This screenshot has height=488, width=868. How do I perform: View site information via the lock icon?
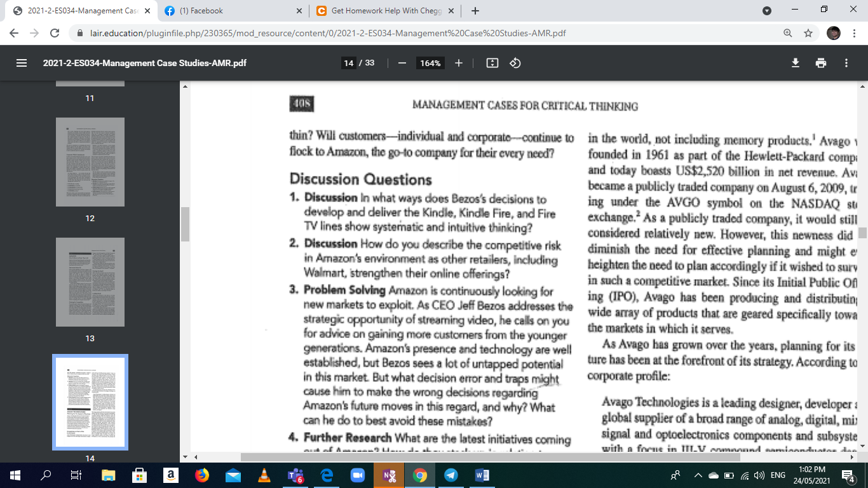(x=80, y=33)
